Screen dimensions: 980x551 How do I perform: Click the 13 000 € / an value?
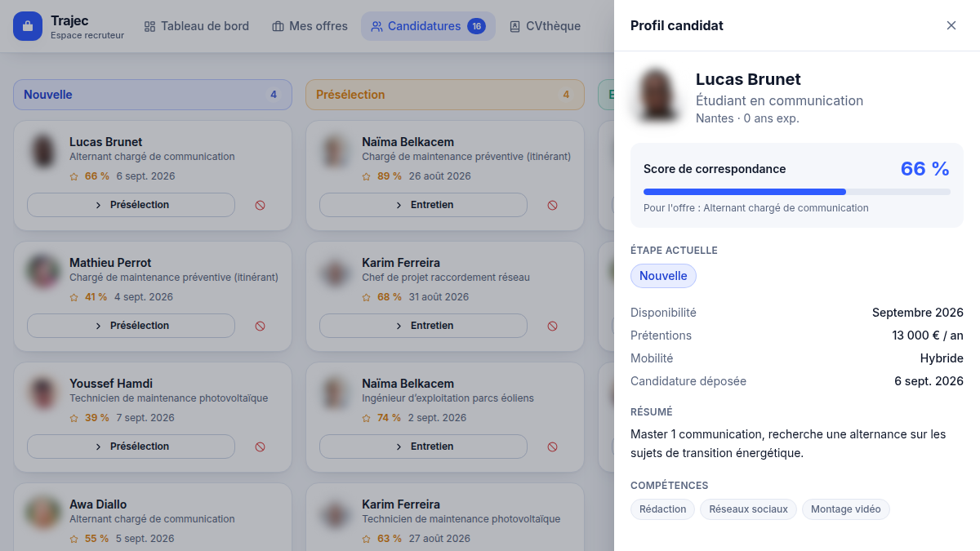[x=928, y=335]
